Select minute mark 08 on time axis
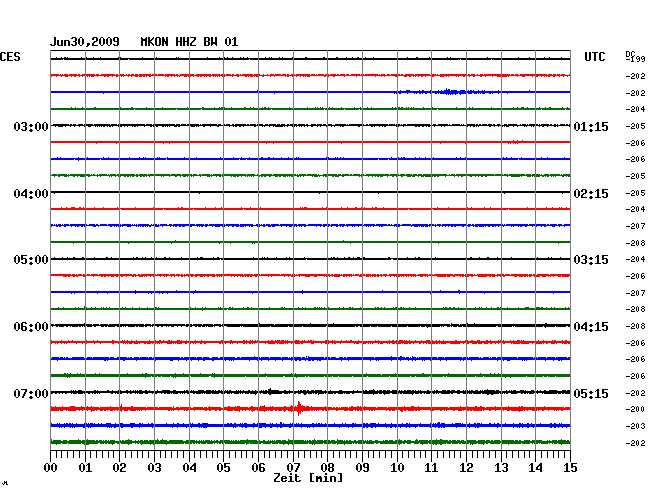The height and width of the screenshot is (494, 650). [327, 468]
